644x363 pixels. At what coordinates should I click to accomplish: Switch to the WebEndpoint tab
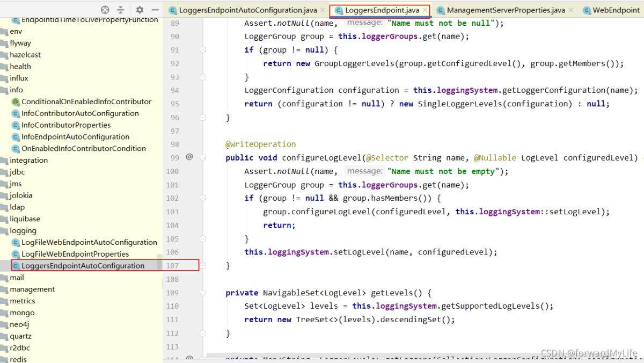pyautogui.click(x=612, y=10)
